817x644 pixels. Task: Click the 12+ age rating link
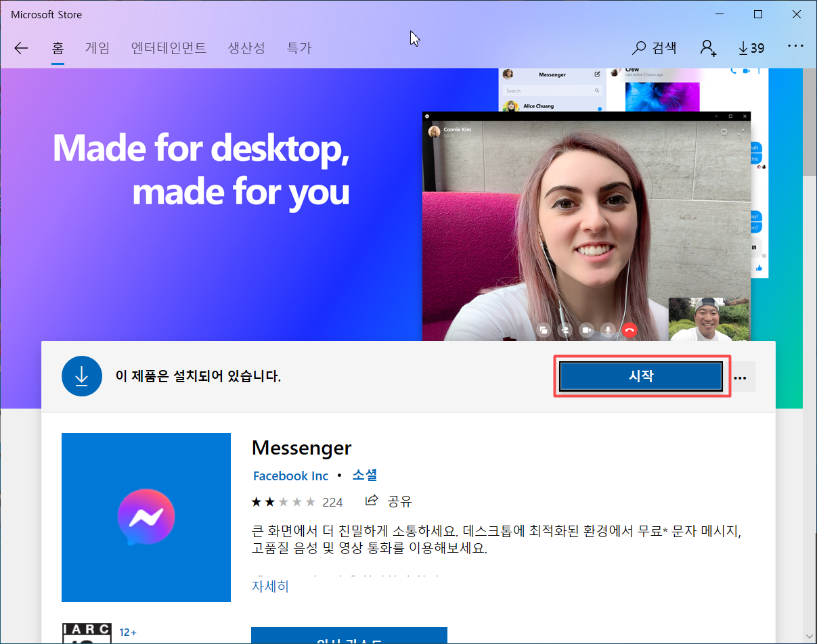128,632
